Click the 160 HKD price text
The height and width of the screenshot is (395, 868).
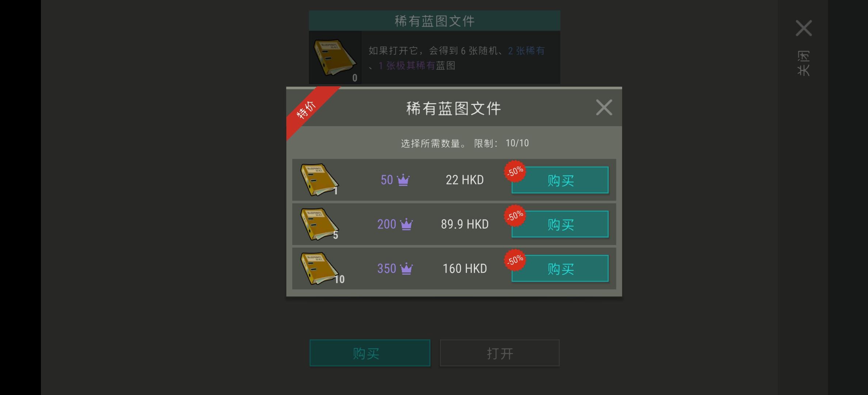(465, 269)
